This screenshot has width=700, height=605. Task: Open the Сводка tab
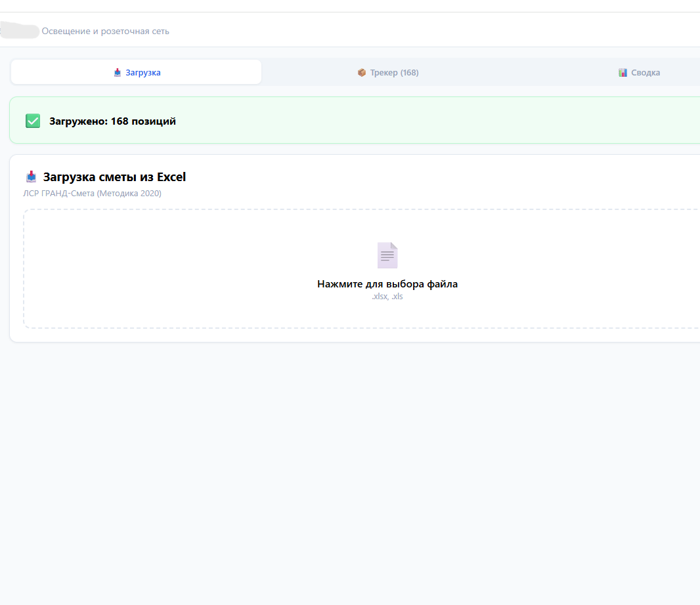pos(640,72)
